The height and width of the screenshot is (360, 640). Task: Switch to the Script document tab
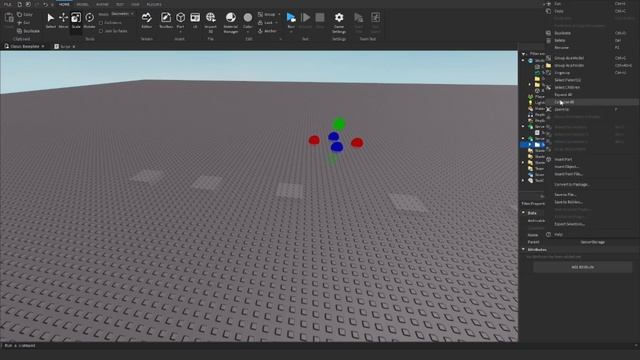(65, 47)
